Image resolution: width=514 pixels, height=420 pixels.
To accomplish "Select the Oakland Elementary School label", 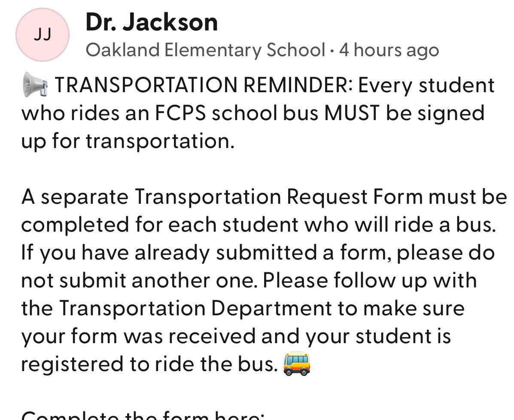I will pos(206,50).
